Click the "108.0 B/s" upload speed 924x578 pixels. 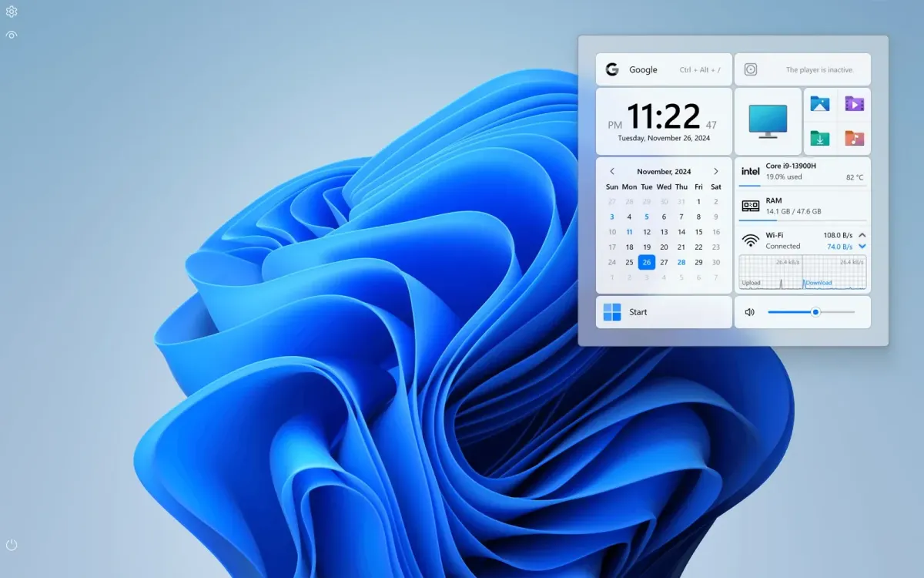[x=838, y=235]
